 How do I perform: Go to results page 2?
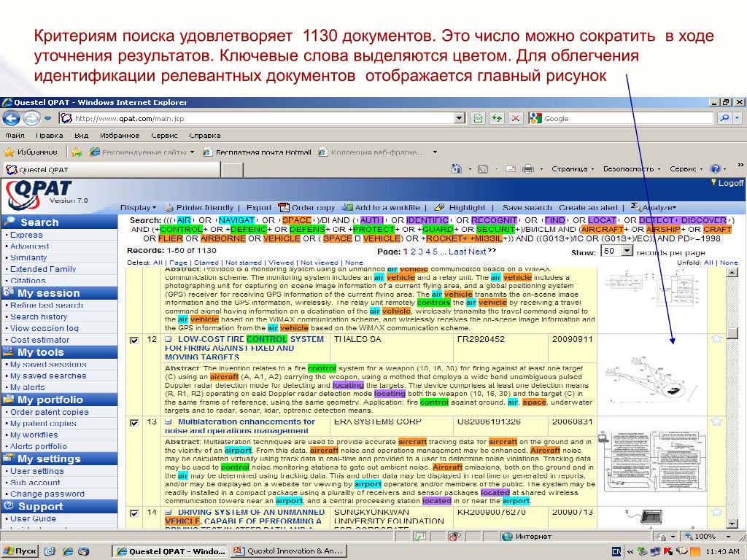point(413,252)
